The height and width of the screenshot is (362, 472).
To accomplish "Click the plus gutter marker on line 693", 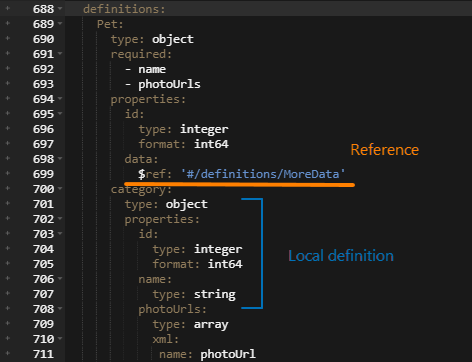I will tap(8, 83).
